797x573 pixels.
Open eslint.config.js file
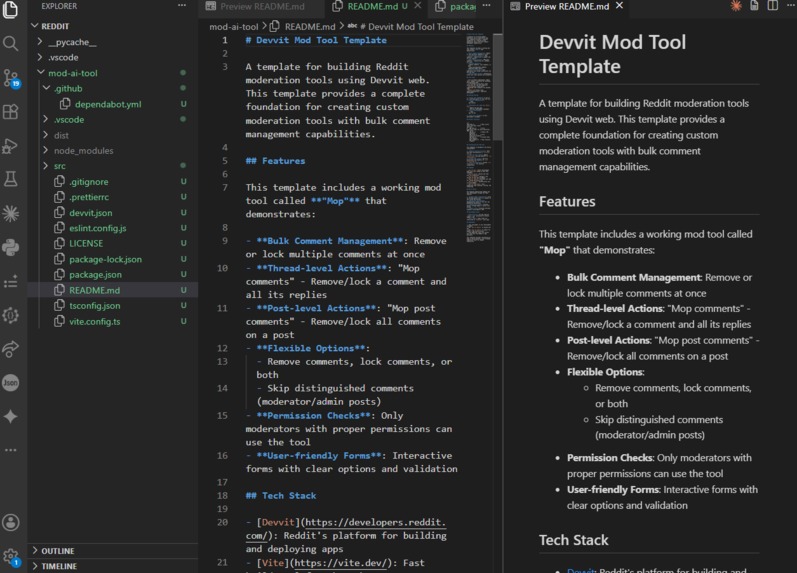98,228
